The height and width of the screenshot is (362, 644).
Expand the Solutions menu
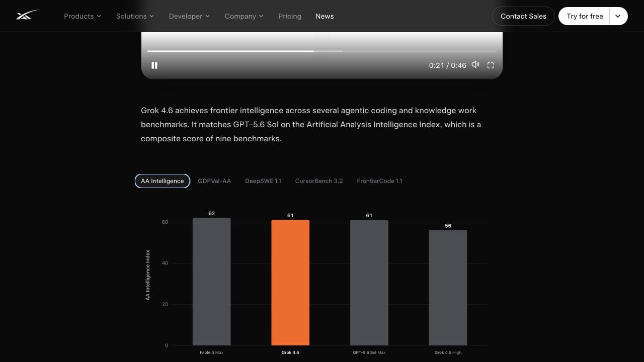135,16
